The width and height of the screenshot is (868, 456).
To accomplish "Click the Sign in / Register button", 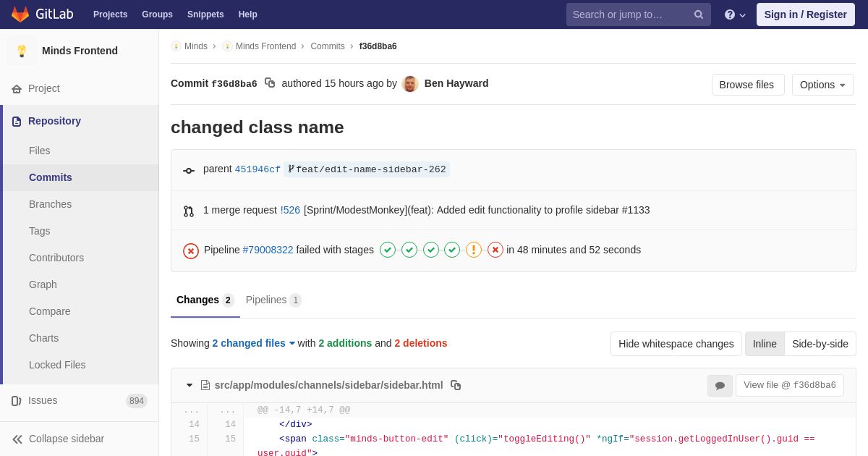I will coord(806,14).
